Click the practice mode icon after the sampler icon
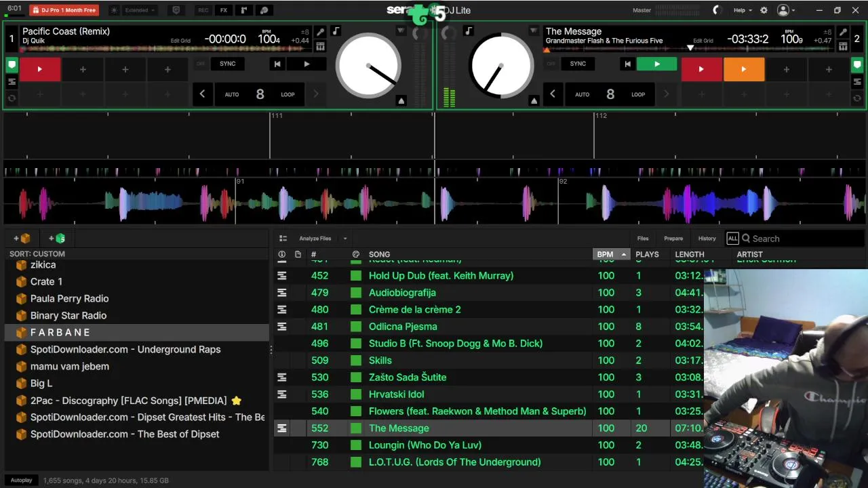 point(264,10)
